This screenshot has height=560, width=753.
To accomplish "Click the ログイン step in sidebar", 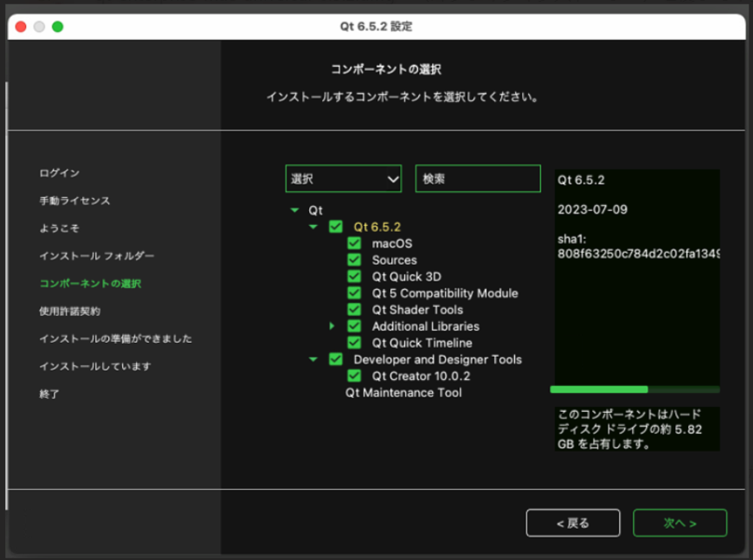I will pos(60,173).
